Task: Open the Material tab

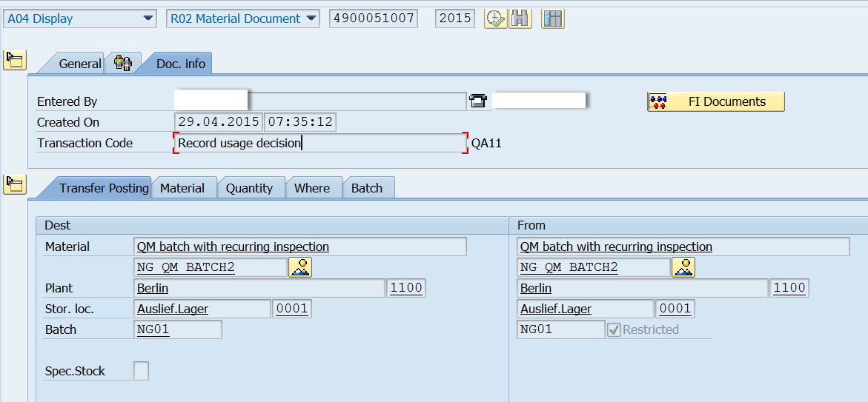Action: [x=182, y=188]
